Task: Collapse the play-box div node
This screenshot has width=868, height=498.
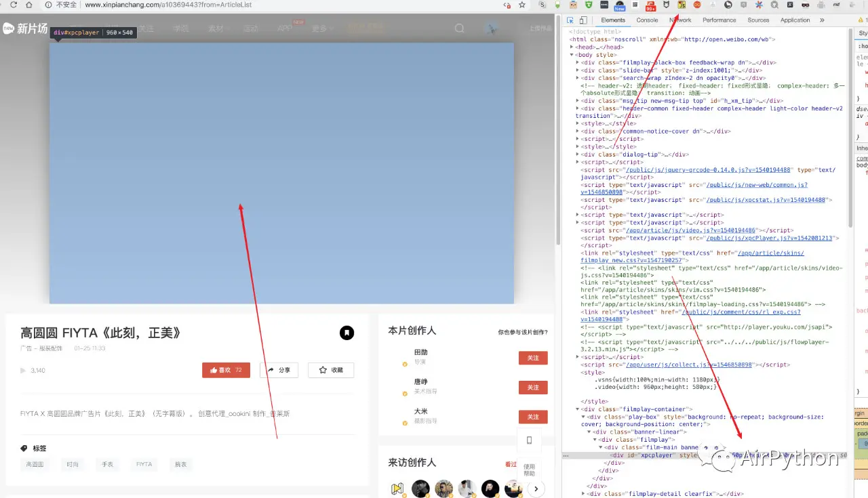Action: 584,417
